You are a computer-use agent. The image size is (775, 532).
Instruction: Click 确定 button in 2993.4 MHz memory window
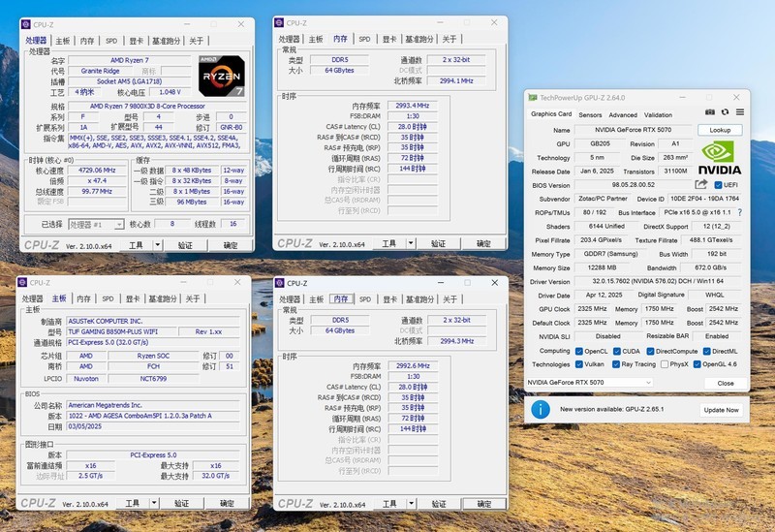(483, 243)
